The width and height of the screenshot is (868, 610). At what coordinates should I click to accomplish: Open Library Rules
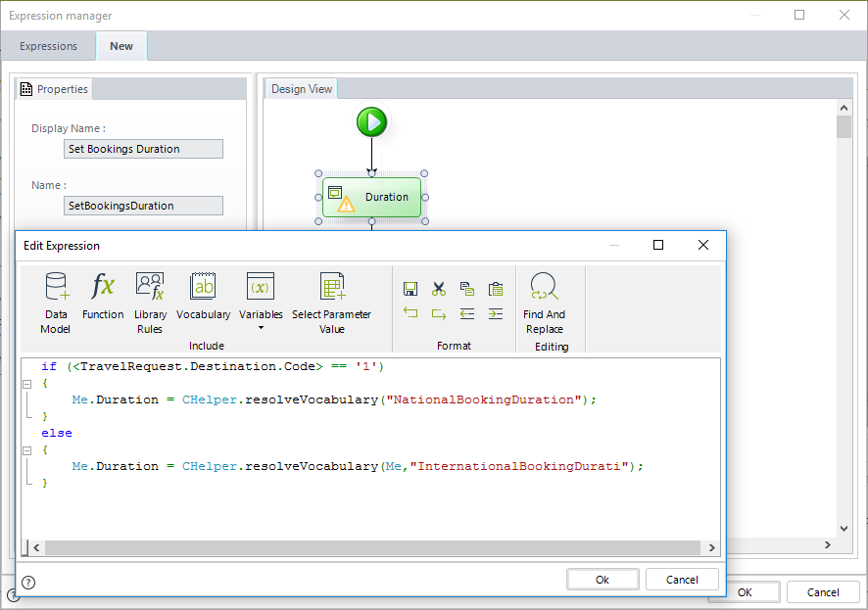150,303
